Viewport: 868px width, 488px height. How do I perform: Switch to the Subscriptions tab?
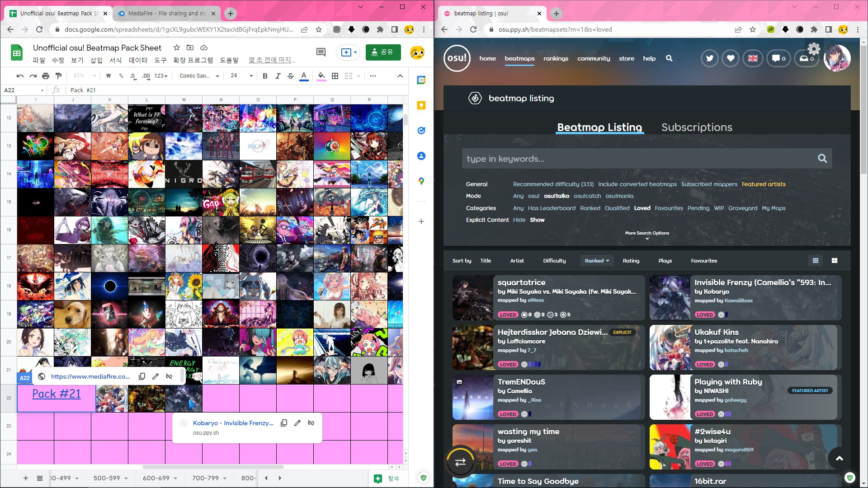point(697,127)
